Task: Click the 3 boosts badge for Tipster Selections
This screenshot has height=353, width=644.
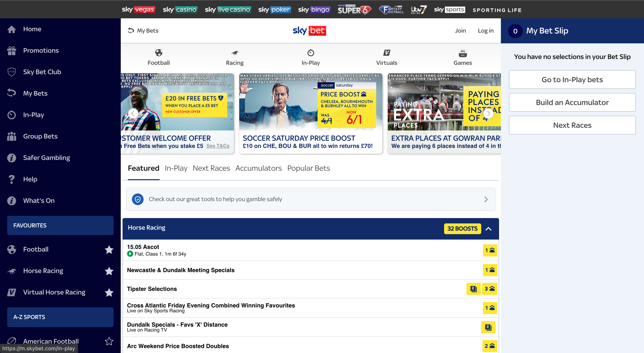Action: (x=489, y=289)
